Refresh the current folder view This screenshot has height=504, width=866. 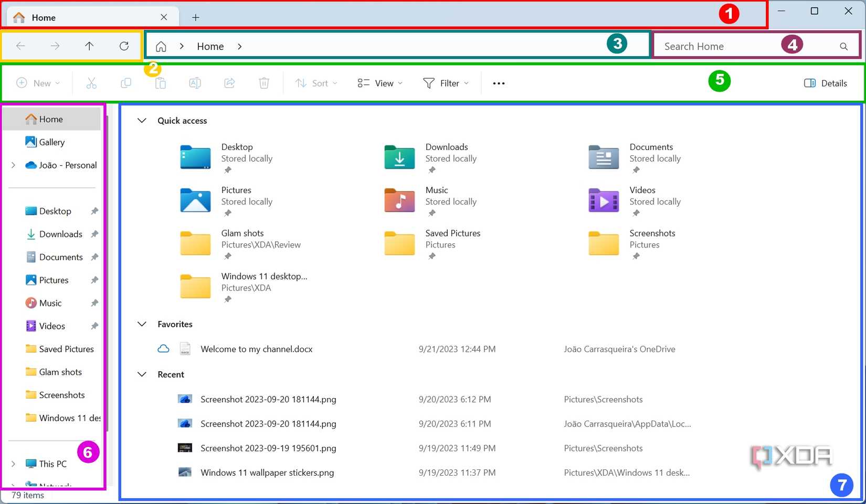pyautogui.click(x=124, y=46)
